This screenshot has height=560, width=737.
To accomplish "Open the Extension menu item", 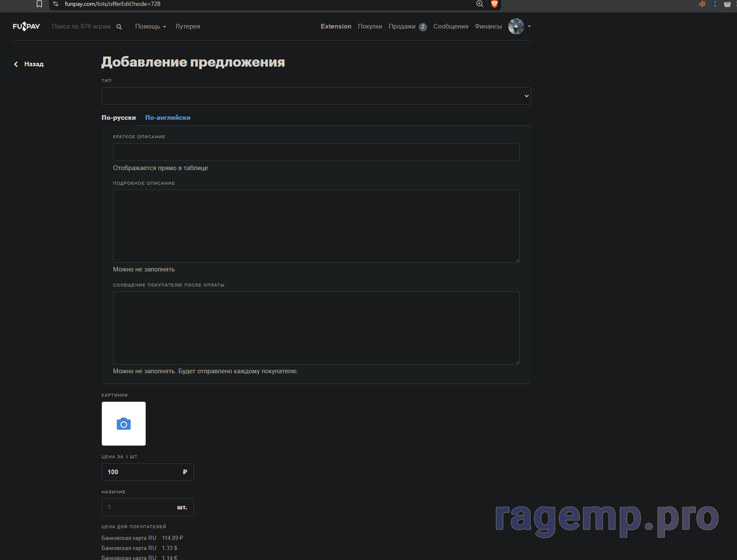I will pyautogui.click(x=336, y=26).
